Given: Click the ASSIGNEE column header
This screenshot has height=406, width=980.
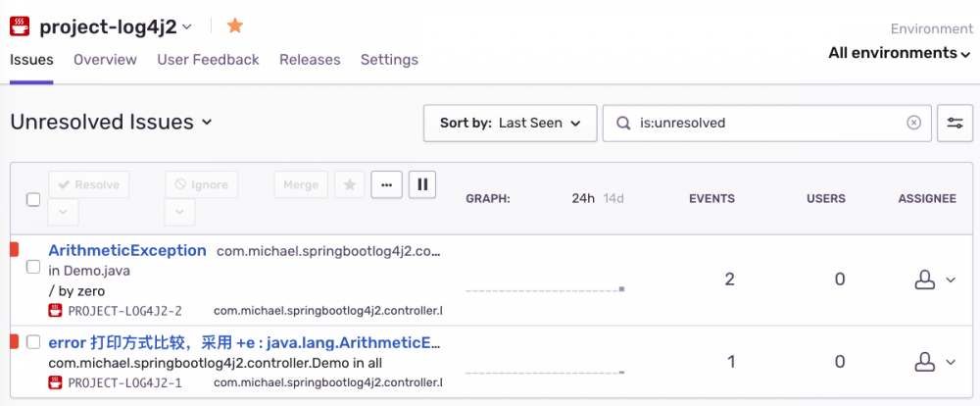Looking at the screenshot, I should click(927, 199).
